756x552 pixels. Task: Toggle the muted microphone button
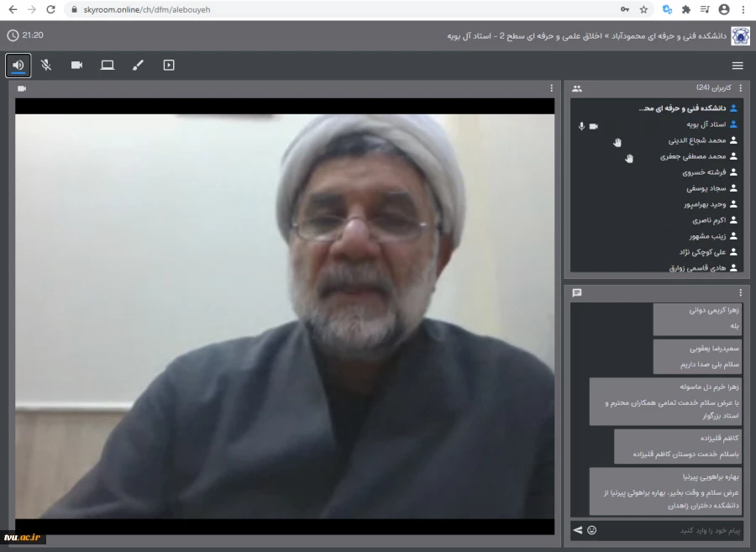[46, 65]
